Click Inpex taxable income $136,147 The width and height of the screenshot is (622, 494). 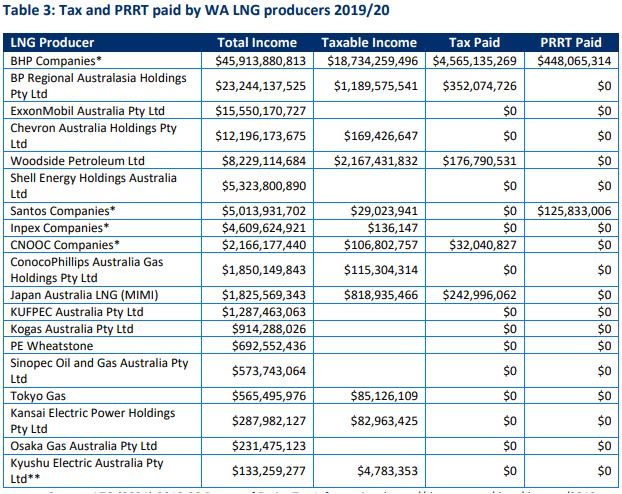392,228
